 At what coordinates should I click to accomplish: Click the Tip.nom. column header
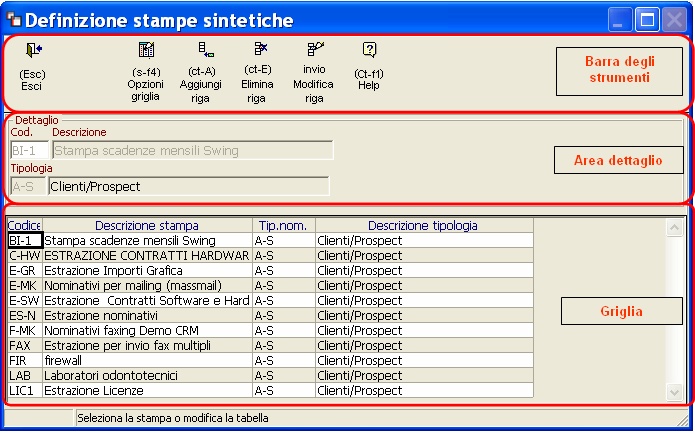pos(284,226)
